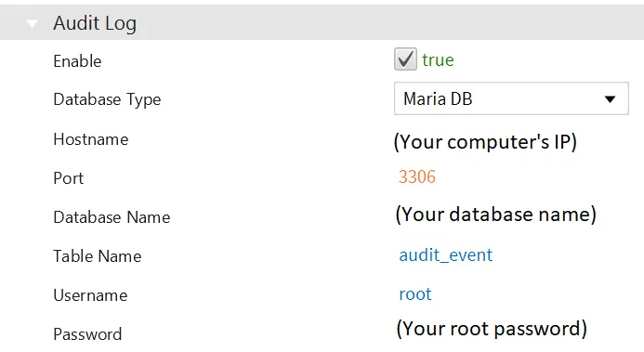
Task: Select the Enable property label
Action: tap(77, 61)
